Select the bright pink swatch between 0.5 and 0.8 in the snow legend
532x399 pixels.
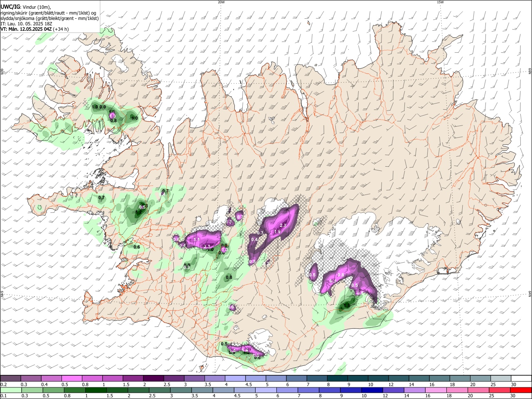pos(71,379)
